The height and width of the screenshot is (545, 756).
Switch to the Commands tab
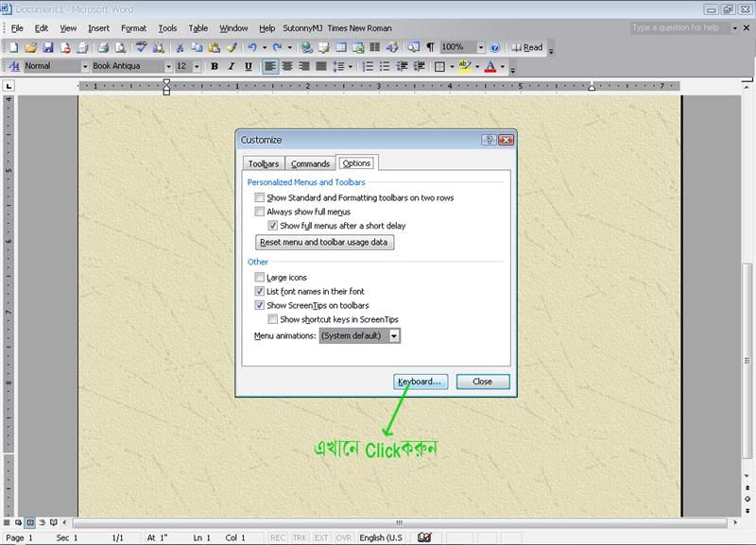coord(310,164)
